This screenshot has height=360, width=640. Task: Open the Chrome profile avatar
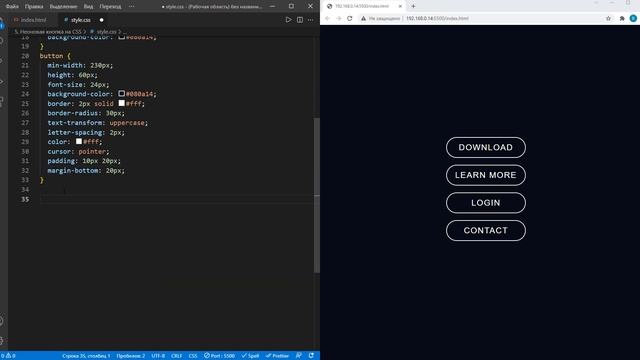pos(633,18)
